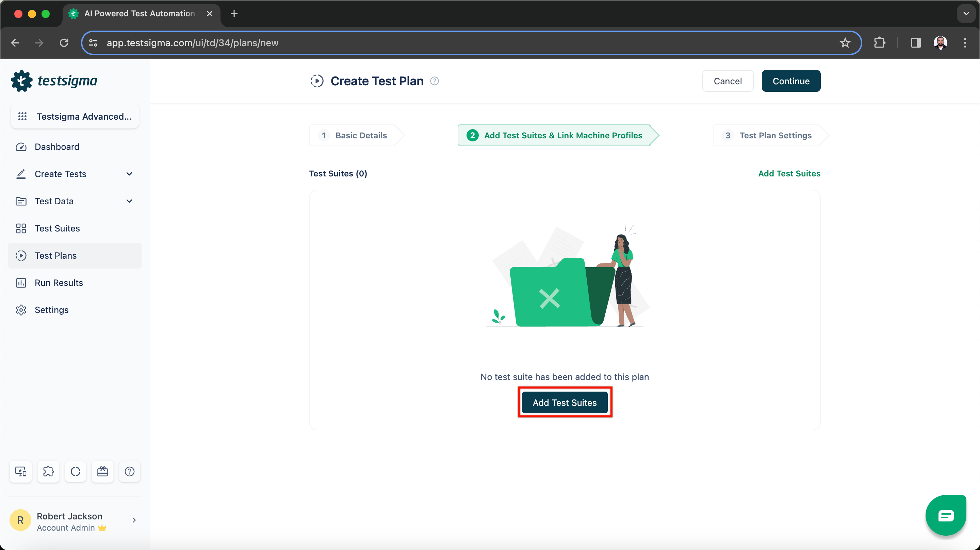Click the Cancel button

[x=728, y=81]
